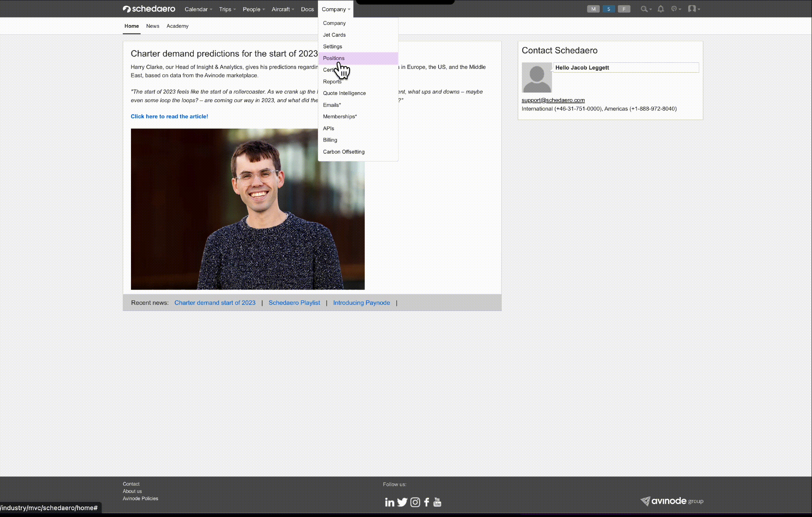Open the Docs menu item
The height and width of the screenshot is (517, 812).
coord(307,9)
